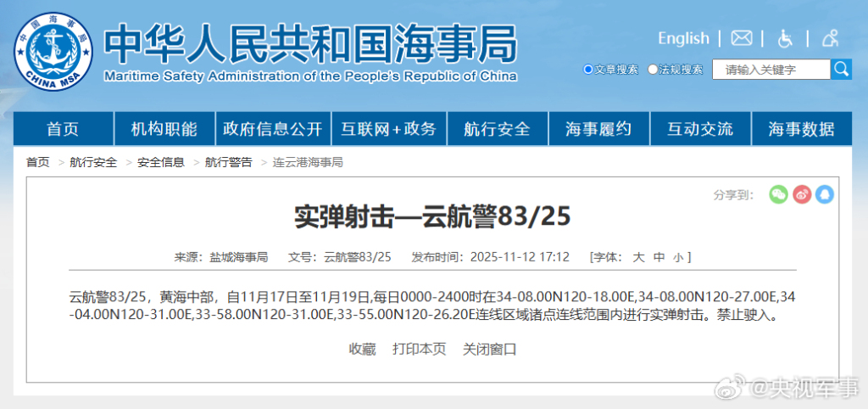Set font size to 大 (large)
This screenshot has height=409, width=868.
(638, 257)
